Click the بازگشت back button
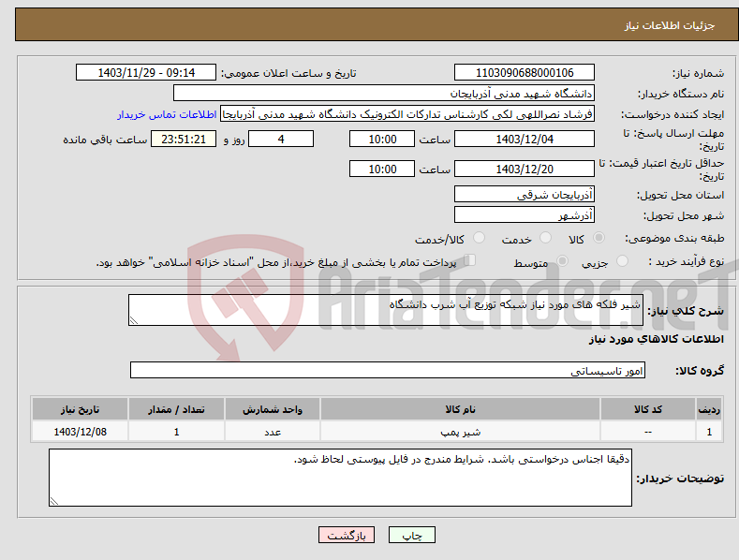Image resolution: width=739 pixels, height=560 pixels. [347, 535]
